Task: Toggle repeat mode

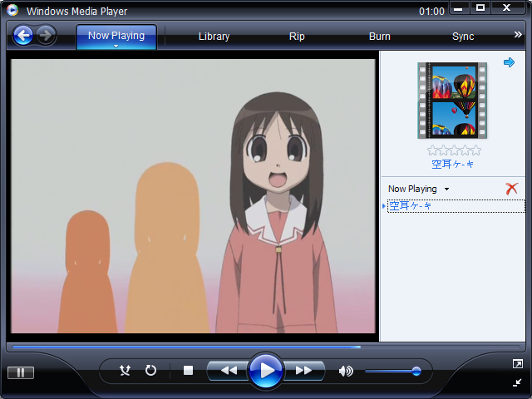Action: (x=150, y=370)
